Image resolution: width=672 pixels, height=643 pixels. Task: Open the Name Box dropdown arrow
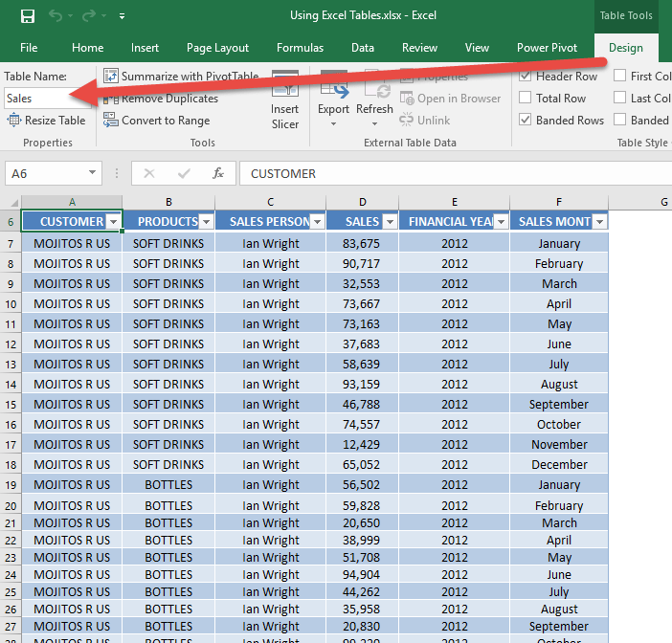click(92, 172)
